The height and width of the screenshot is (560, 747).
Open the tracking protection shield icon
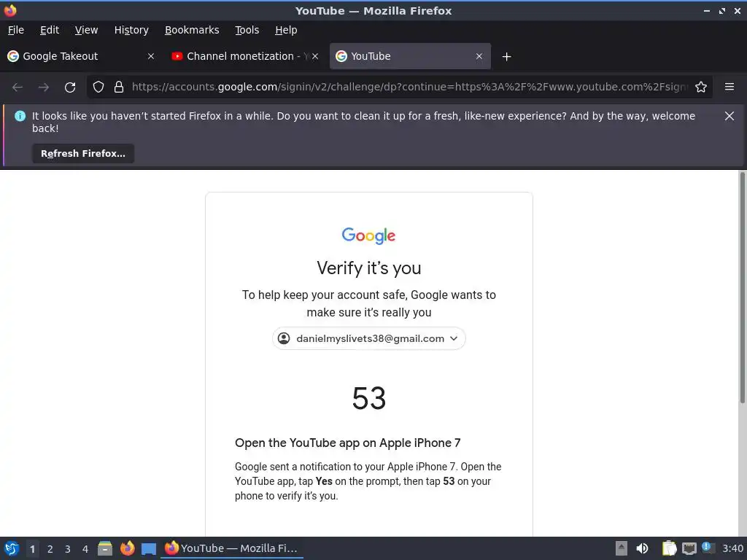coord(98,87)
